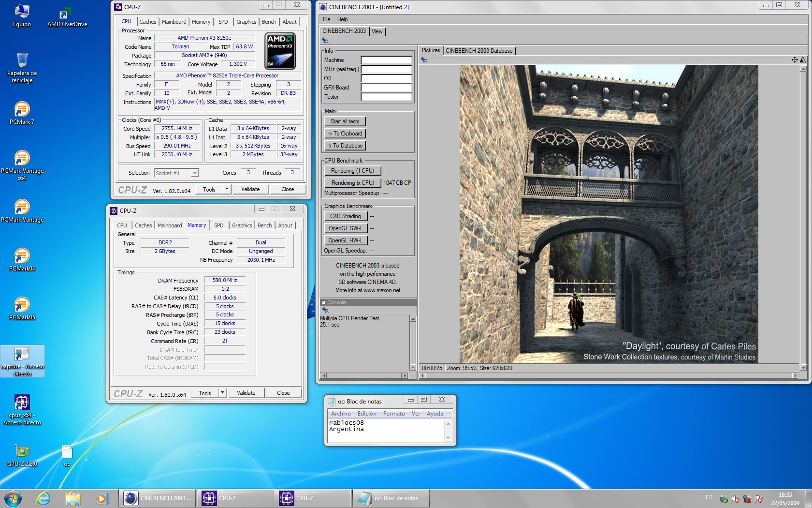The height and width of the screenshot is (508, 812).
Task: Click the Notepad vertical scrollbar
Action: [448, 431]
